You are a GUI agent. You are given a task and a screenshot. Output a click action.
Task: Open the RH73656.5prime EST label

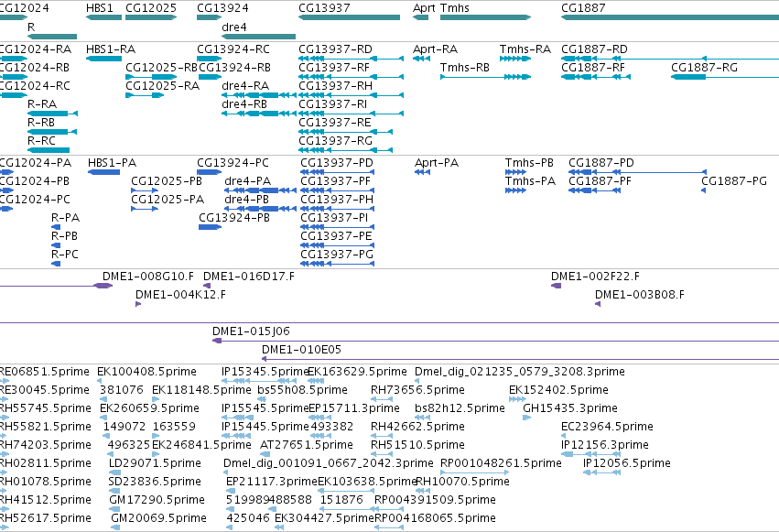tap(417, 390)
